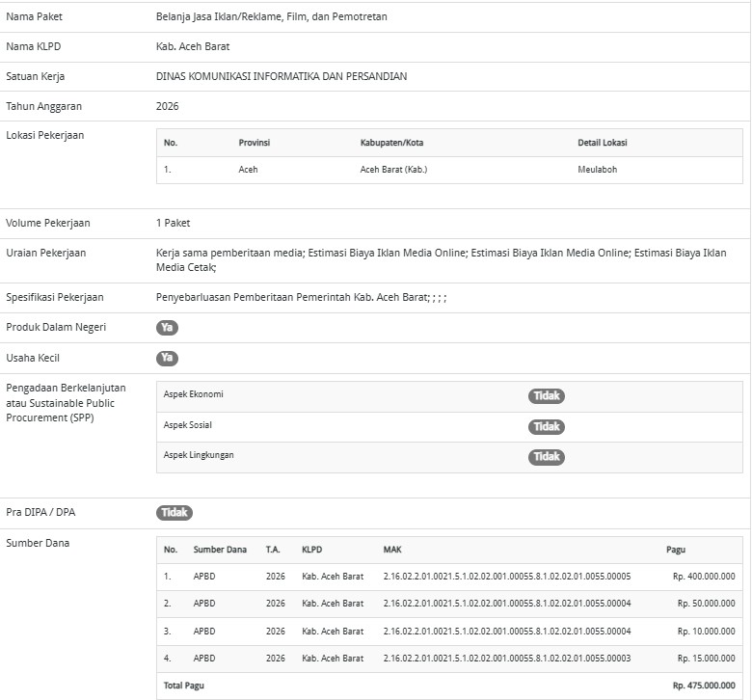Click the total pagu value Rp. 475.000.000
The height and width of the screenshot is (700, 752).
(x=704, y=686)
